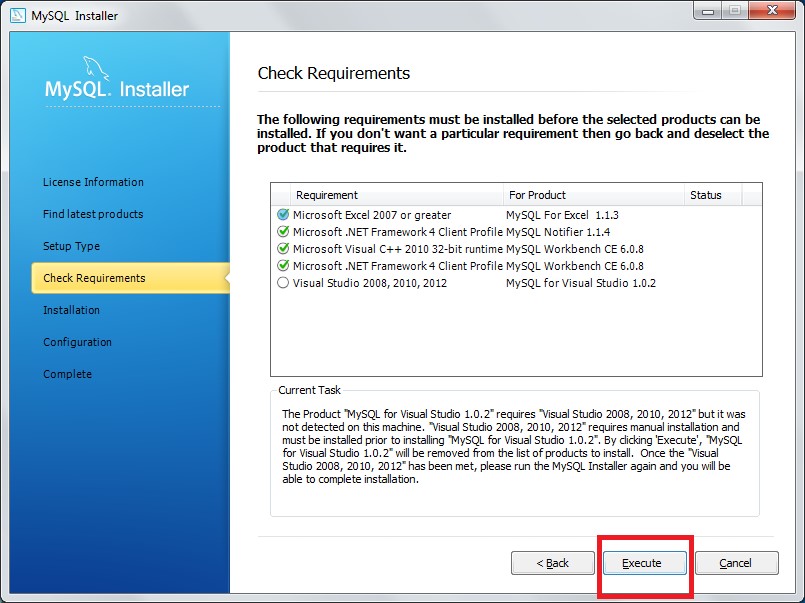Click 'MySQL Workbench CE 6.0.8' on Visual C++ row
805x603 pixels.
coord(574,249)
